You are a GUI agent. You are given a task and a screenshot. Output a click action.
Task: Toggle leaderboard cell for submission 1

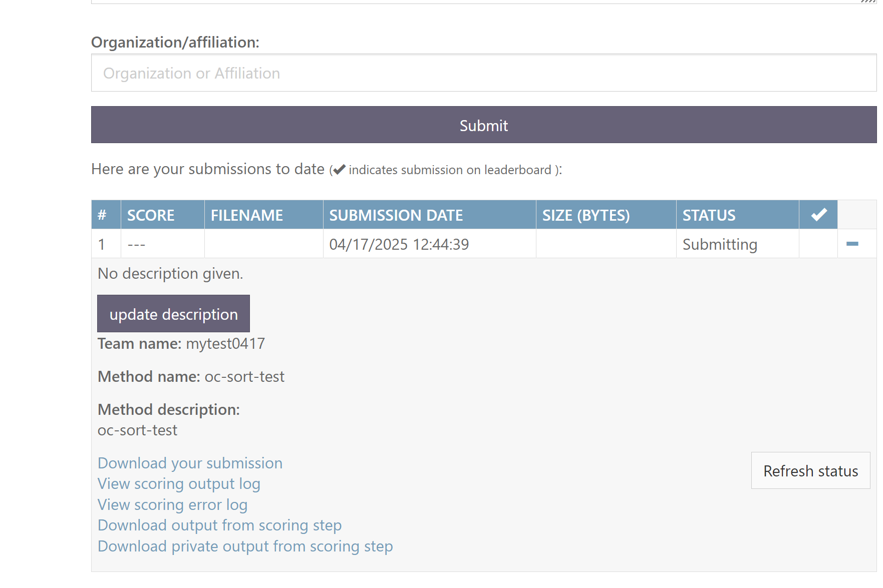[818, 244]
